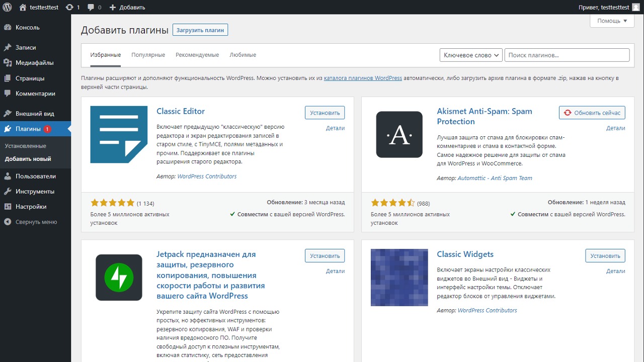Collapse the sidebar menu
This screenshot has width=644, height=362.
(x=35, y=222)
